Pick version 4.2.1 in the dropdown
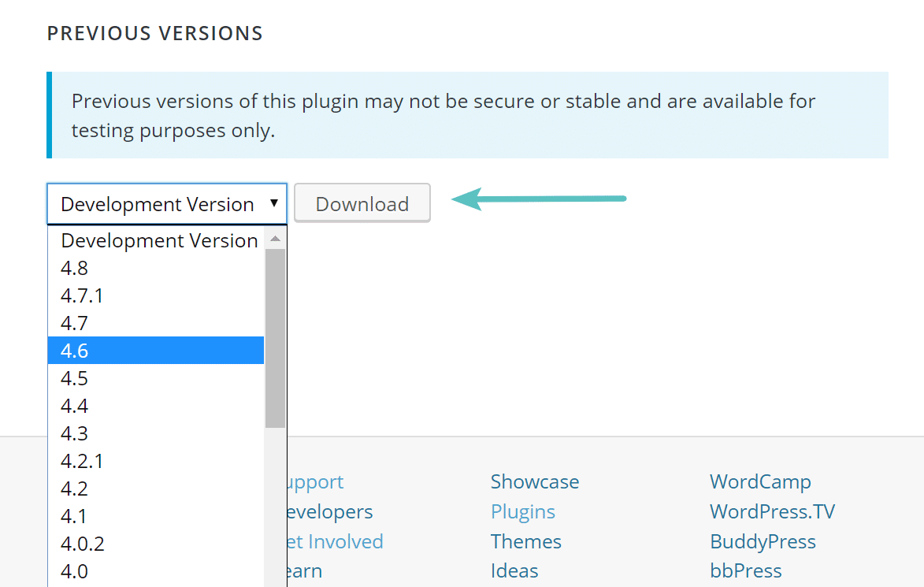Image resolution: width=924 pixels, height=587 pixels. tap(82, 460)
